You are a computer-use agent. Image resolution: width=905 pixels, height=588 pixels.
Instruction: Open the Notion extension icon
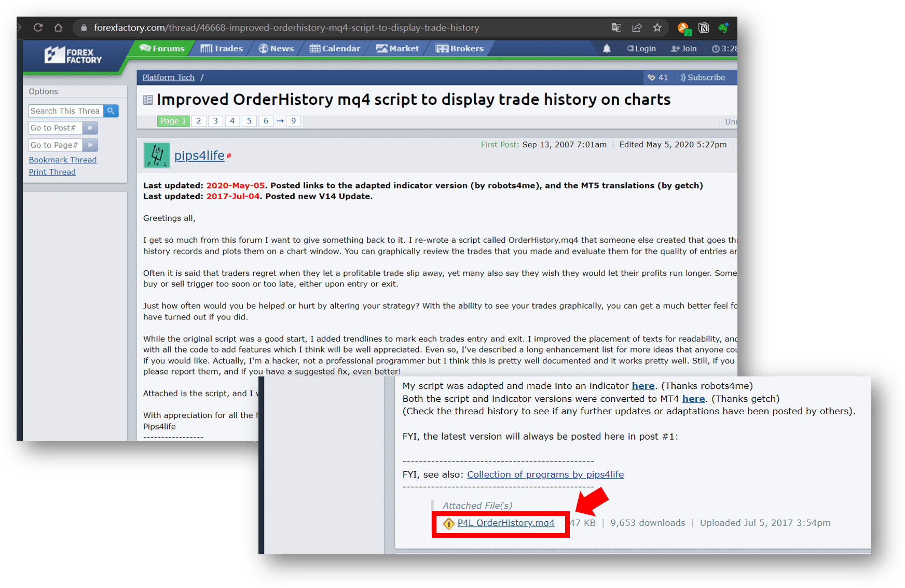(704, 28)
